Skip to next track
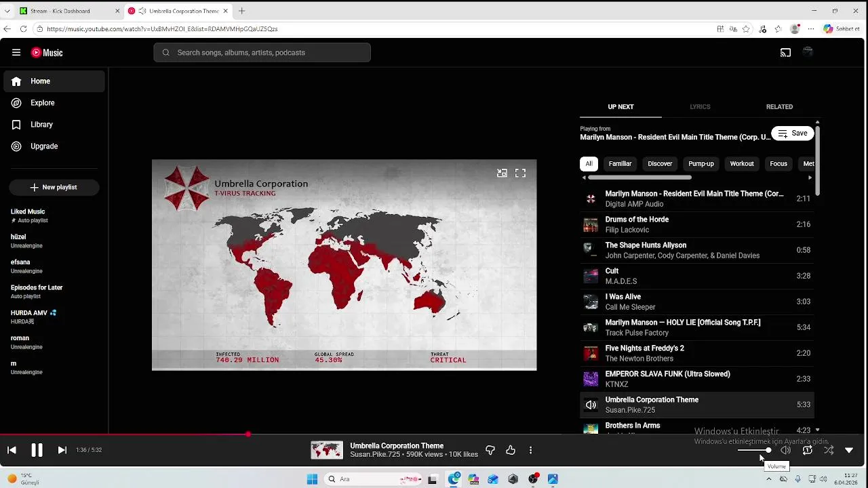The height and width of the screenshot is (488, 868). [62, 450]
